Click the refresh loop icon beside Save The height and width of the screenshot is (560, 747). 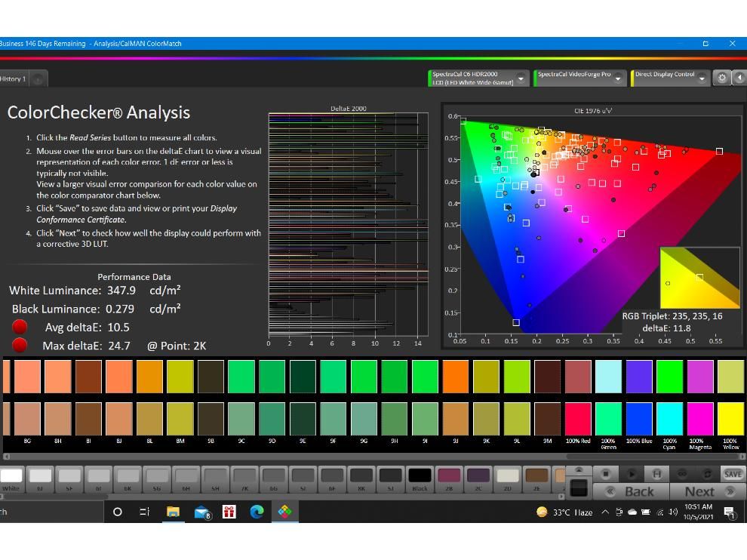click(x=707, y=473)
